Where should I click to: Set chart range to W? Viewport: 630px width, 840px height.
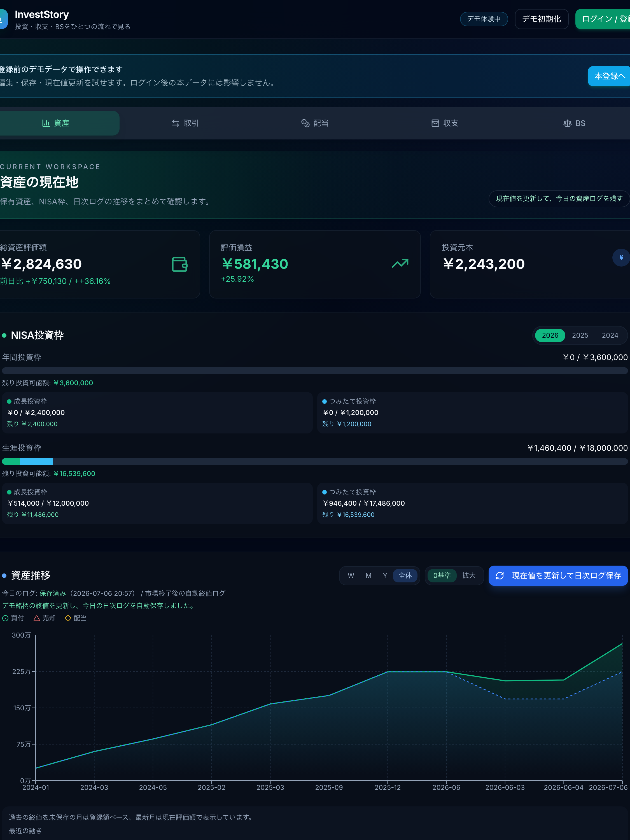click(x=351, y=576)
